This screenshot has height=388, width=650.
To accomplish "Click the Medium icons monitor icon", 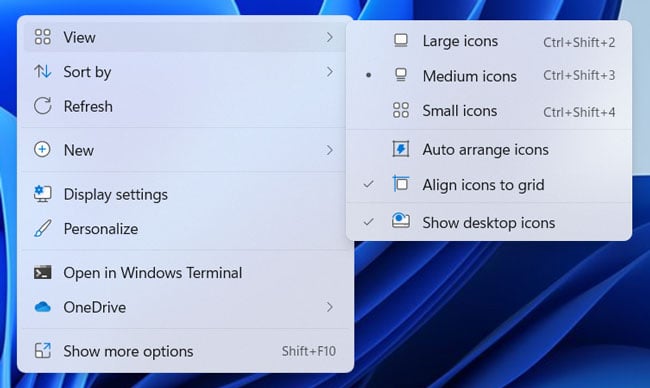I will click(x=401, y=75).
